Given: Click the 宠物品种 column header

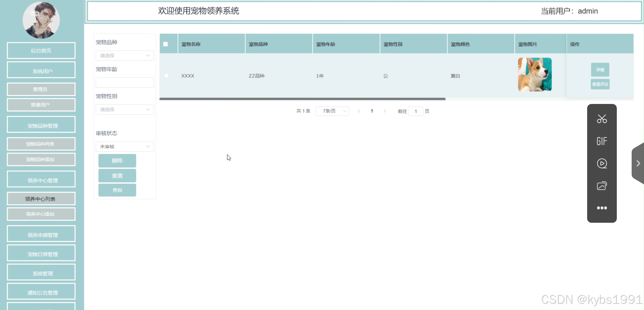Looking at the screenshot, I should pyautogui.click(x=279, y=44).
